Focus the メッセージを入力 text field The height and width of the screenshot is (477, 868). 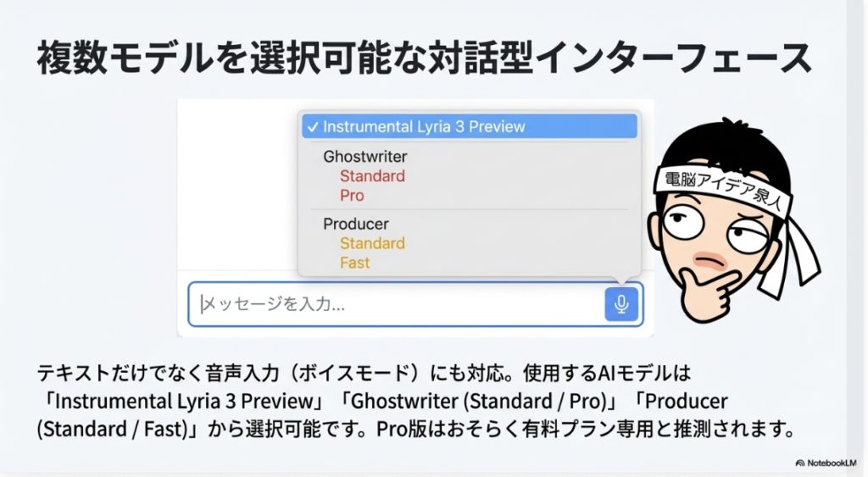click(397, 304)
